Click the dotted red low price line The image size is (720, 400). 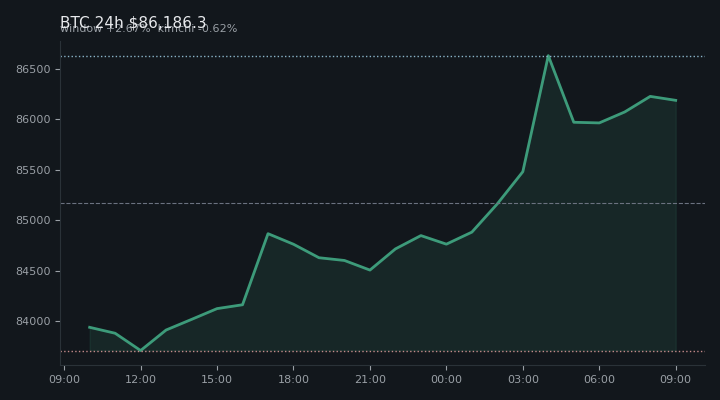[383, 352]
